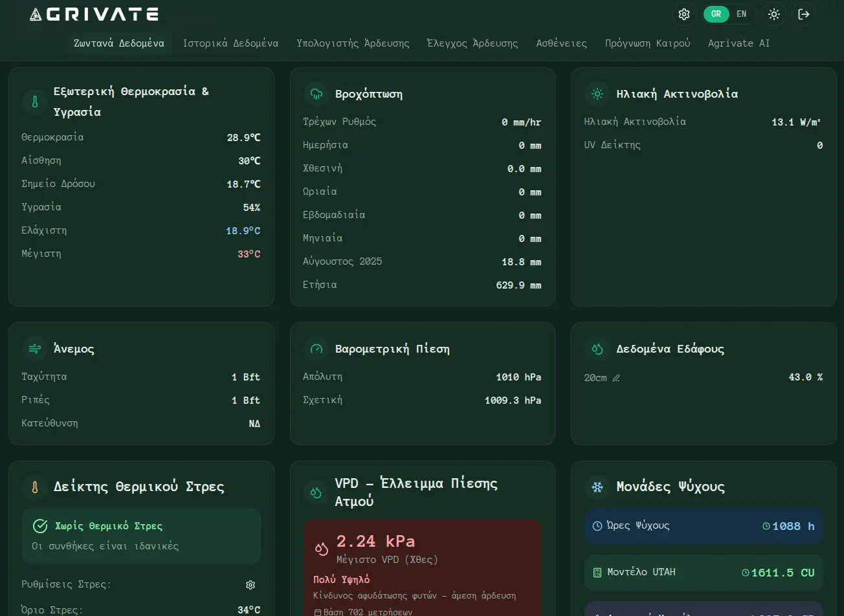The width and height of the screenshot is (844, 616).
Task: Click the wind direction value ΝΔ
Action: point(255,424)
